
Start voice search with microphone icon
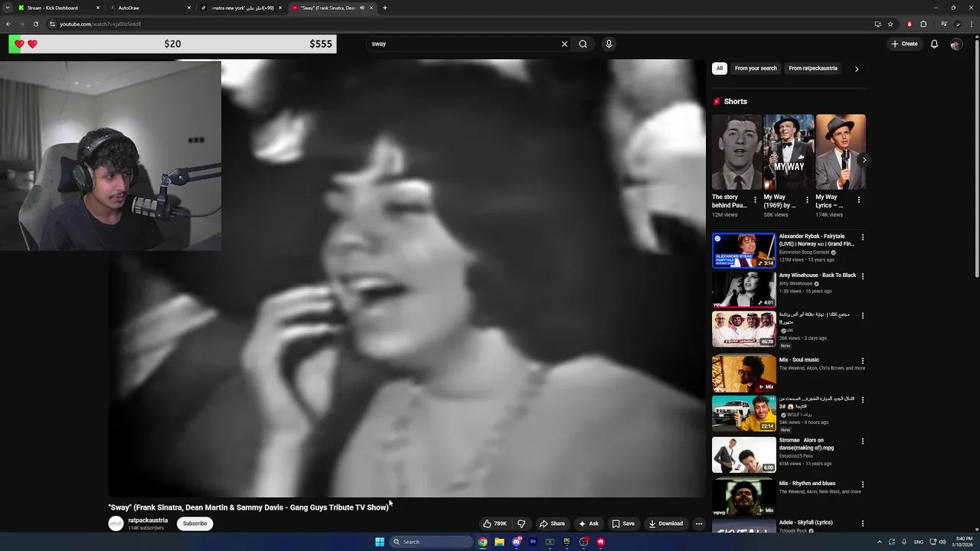click(609, 44)
